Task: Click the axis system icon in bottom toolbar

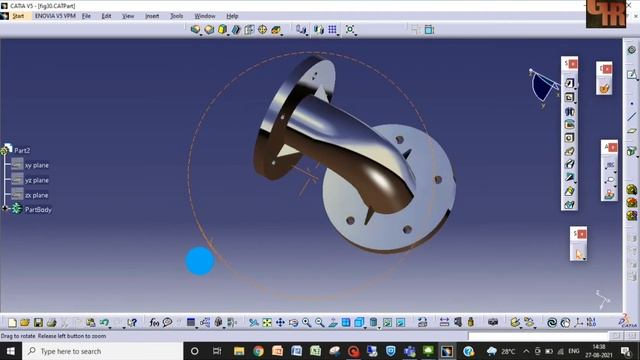Action: [x=578, y=322]
